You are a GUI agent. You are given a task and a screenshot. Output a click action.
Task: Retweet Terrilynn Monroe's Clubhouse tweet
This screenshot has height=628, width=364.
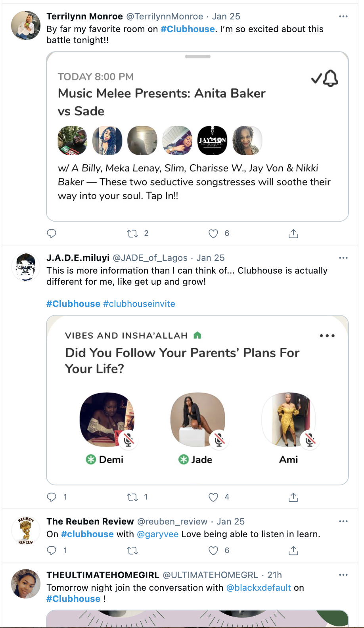(132, 234)
